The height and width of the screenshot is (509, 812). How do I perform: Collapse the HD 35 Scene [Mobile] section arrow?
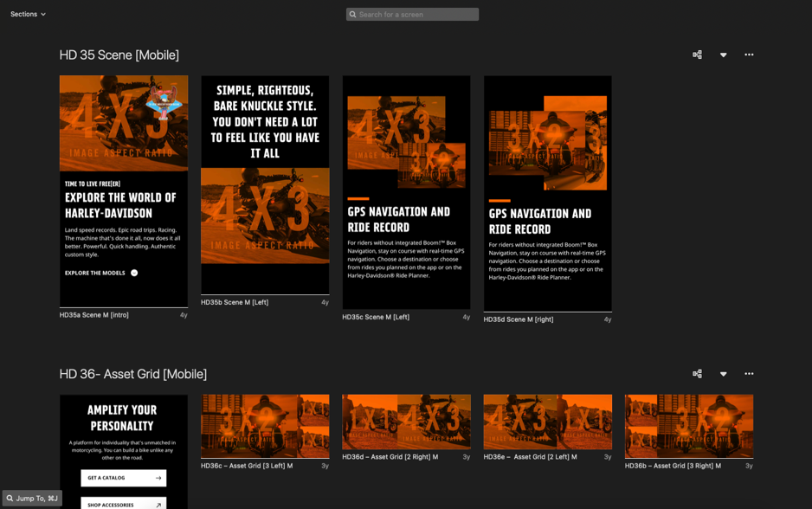tap(724, 55)
